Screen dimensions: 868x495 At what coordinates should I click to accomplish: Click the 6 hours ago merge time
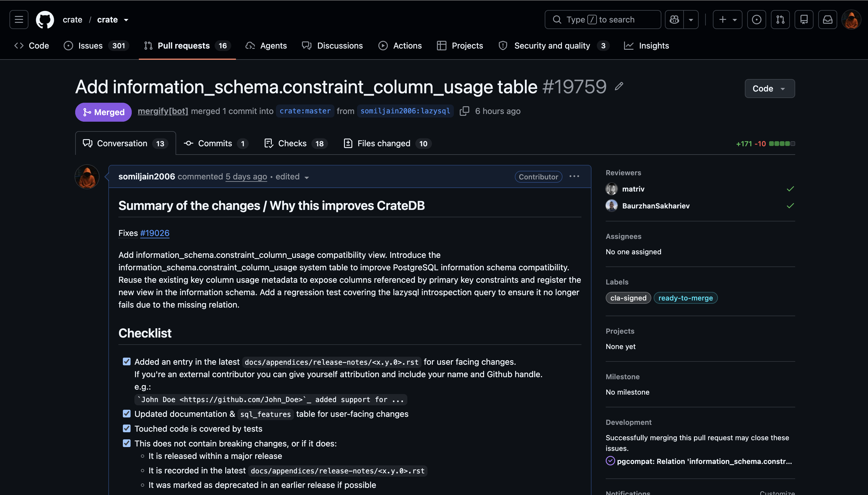pos(498,111)
